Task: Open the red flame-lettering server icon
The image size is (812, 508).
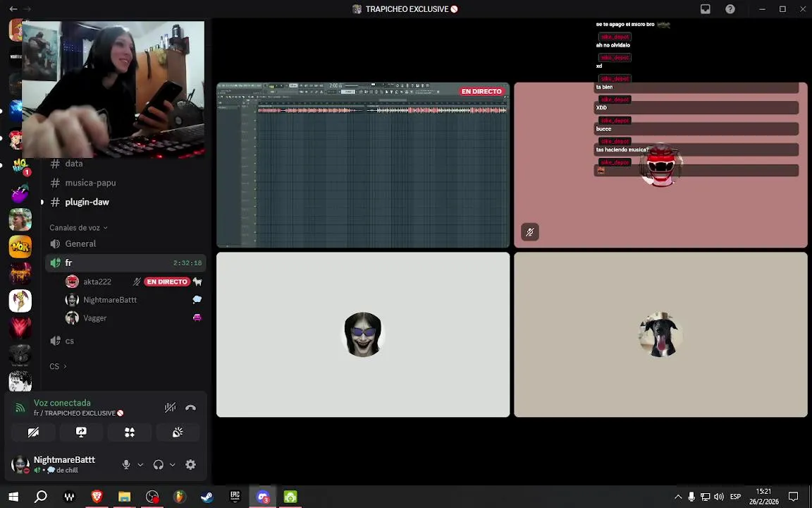Action: 20,274
